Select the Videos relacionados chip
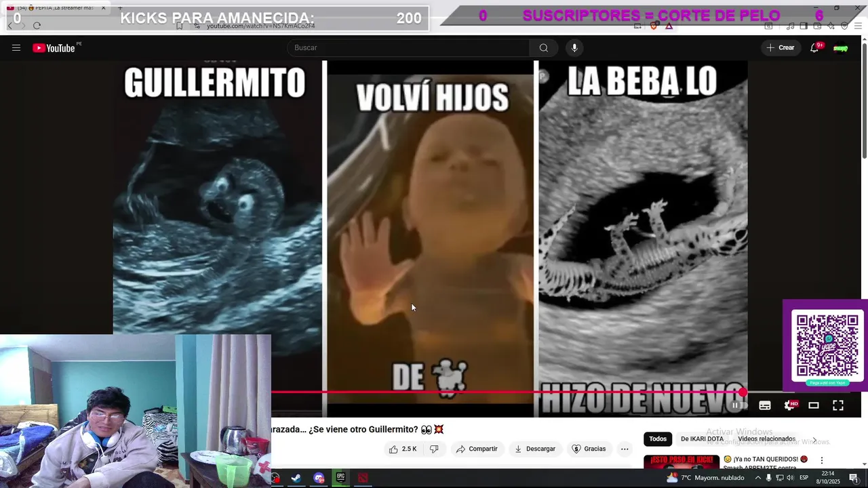The image size is (868, 488). tap(766, 439)
